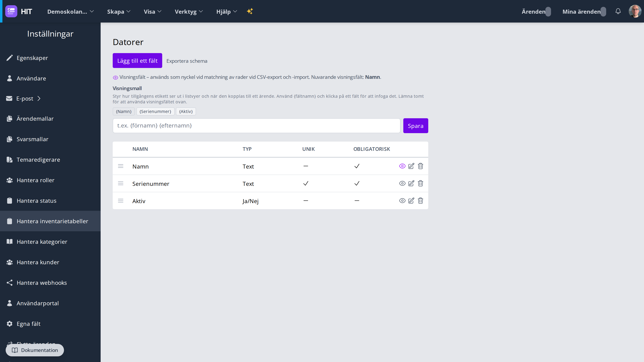Image resolution: width=644 pixels, height=362 pixels.
Task: Click person icon beside Användare
Action: tap(9, 78)
